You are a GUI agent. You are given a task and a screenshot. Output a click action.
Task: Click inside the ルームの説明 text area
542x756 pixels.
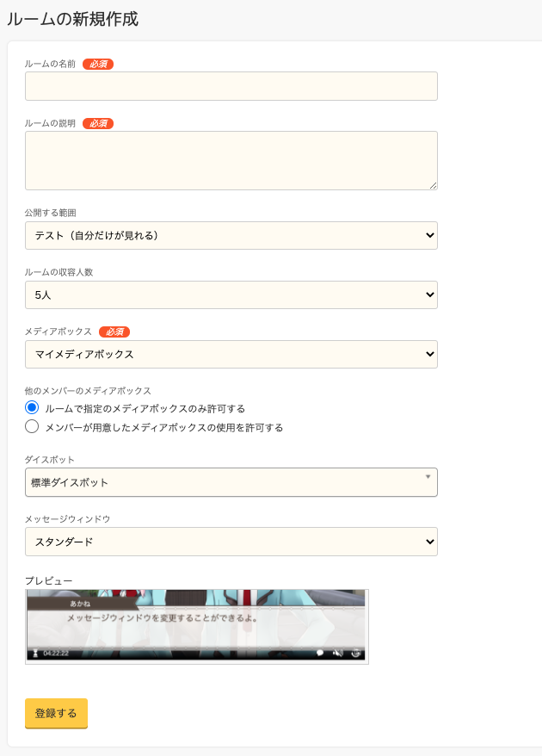pyautogui.click(x=231, y=160)
